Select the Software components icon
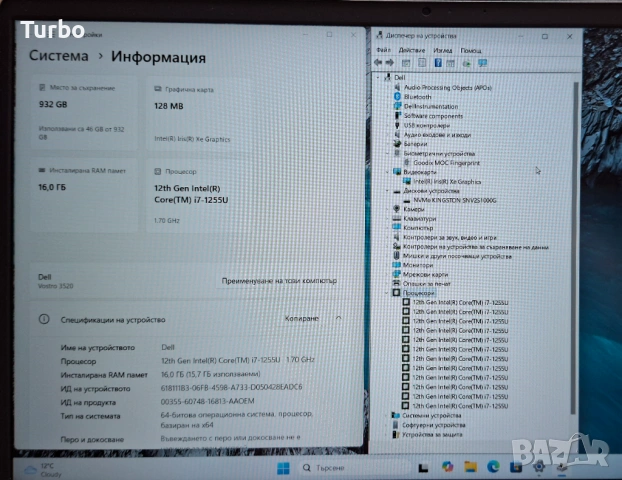The image size is (622, 480). pos(397,115)
